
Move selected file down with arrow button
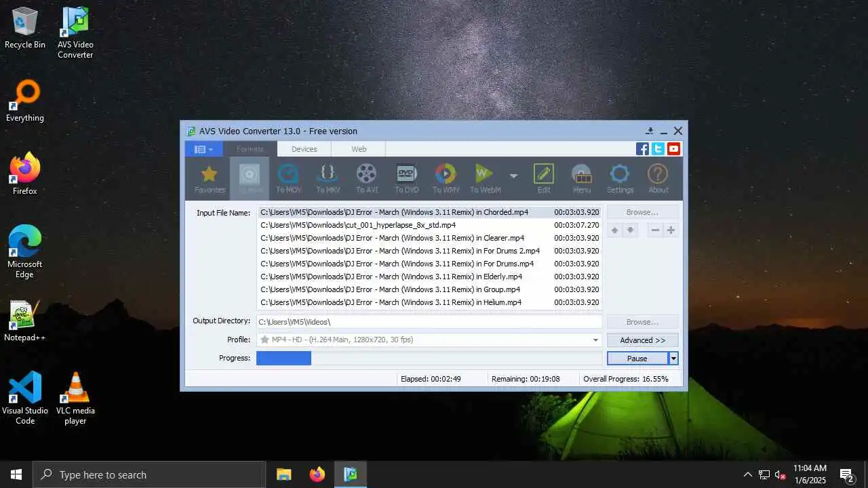630,230
